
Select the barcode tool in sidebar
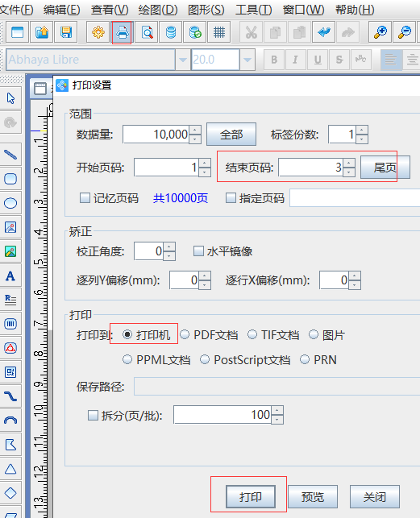[10, 324]
